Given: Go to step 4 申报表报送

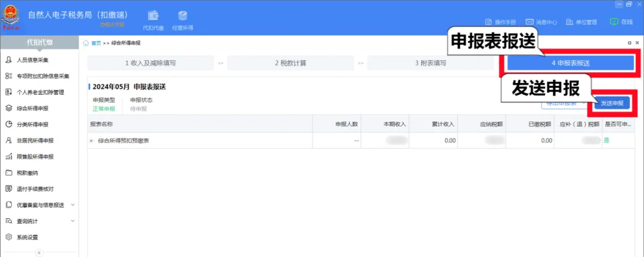Looking at the screenshot, I should coord(571,63).
